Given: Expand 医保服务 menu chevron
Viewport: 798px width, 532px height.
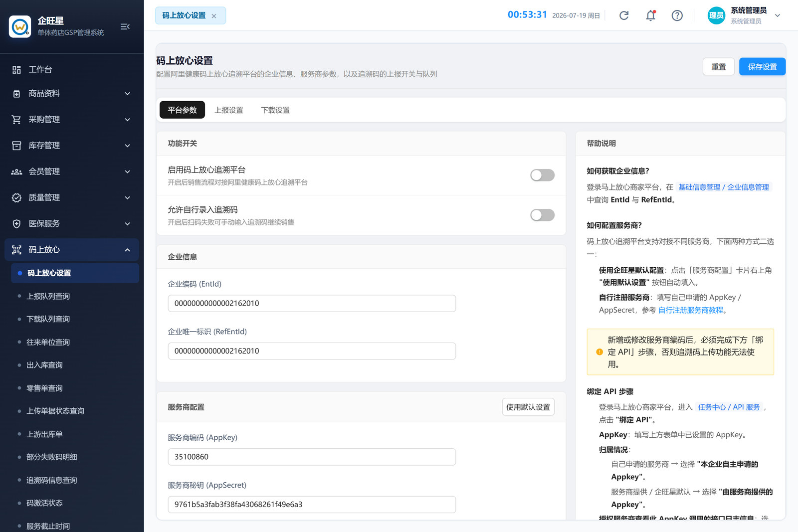Looking at the screenshot, I should (127, 224).
